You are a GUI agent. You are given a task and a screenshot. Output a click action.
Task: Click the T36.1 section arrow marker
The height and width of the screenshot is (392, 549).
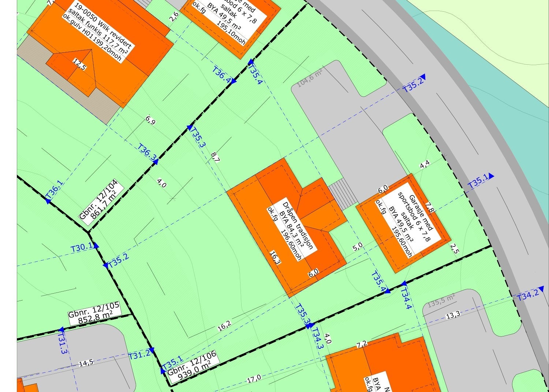click(x=48, y=200)
